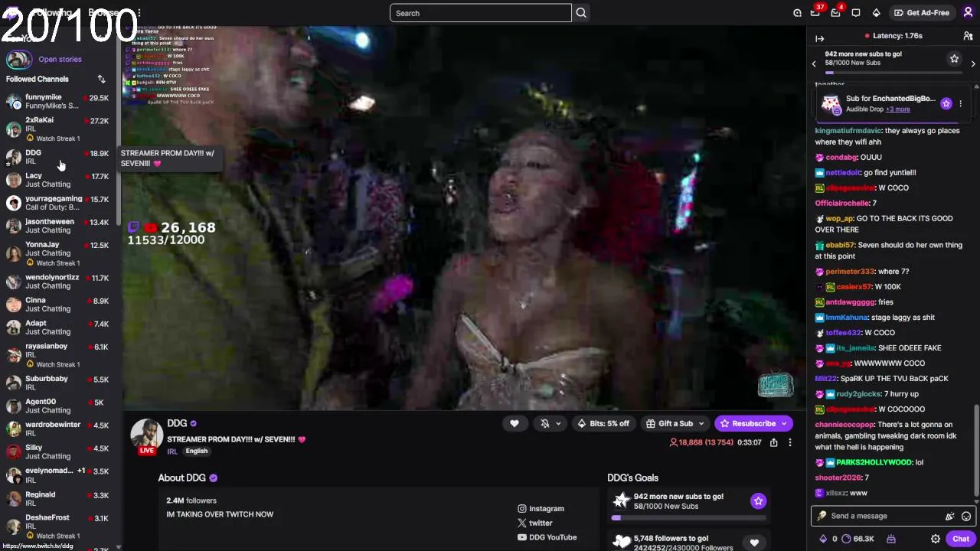Image resolution: width=980 pixels, height=551 pixels.
Task: Open the notifications inbox showing 37
Action: [x=816, y=12]
